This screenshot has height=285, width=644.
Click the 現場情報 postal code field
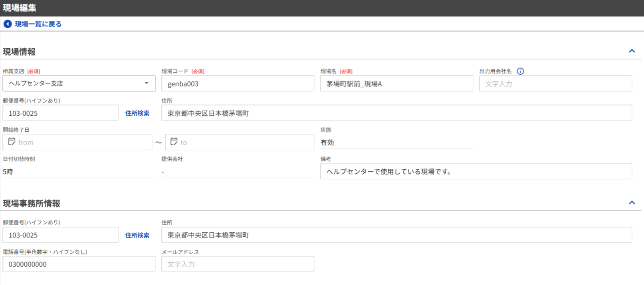[61, 113]
